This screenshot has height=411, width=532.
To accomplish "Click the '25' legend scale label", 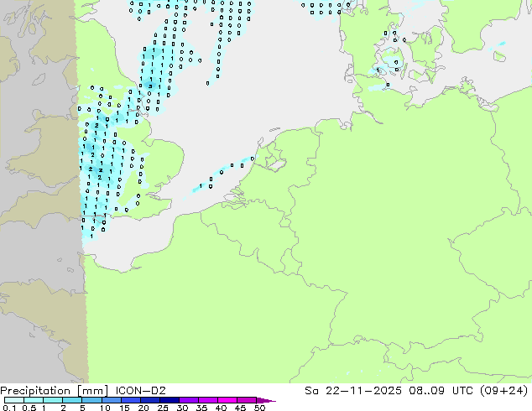I will [163, 408].
